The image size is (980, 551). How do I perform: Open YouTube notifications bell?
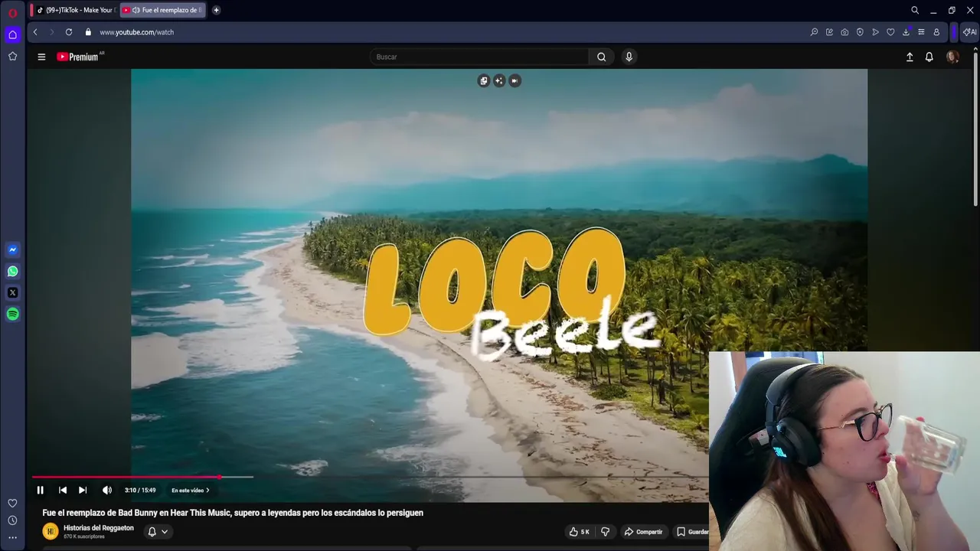929,57
